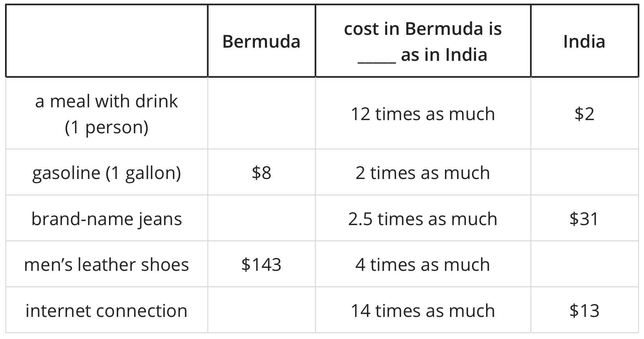This screenshot has height=339, width=644.
Task: Select the "12 times as much" cell
Action: pyautogui.click(x=422, y=114)
